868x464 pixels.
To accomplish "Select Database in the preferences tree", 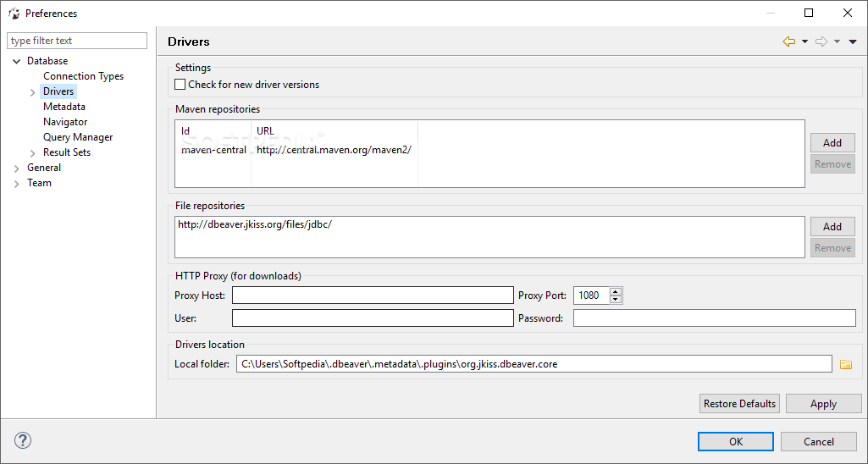I will pos(47,61).
